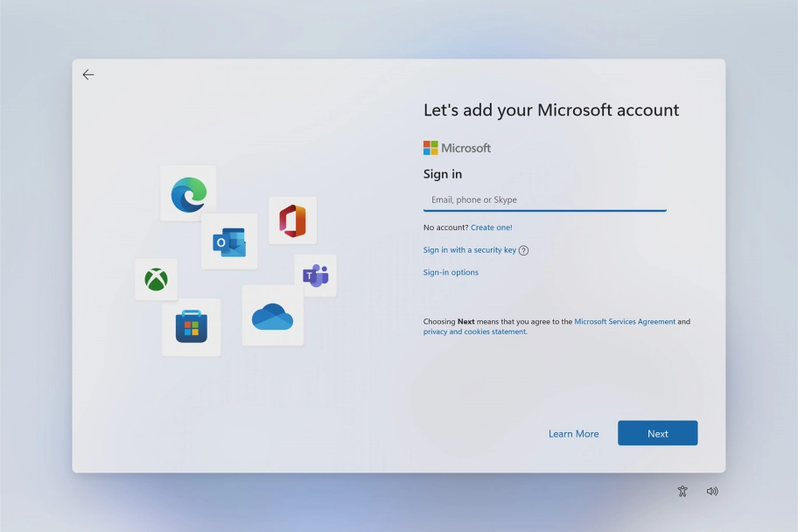798x532 pixels.
Task: Select the Microsoft Edge icon
Action: pyautogui.click(x=189, y=192)
